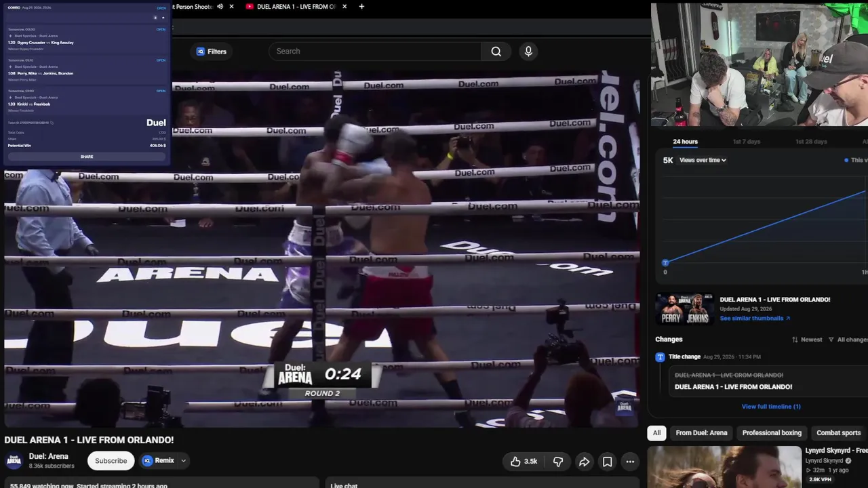868x488 pixels.
Task: Close the DUEL ARENA 1 browser tab
Action: [x=344, y=7]
